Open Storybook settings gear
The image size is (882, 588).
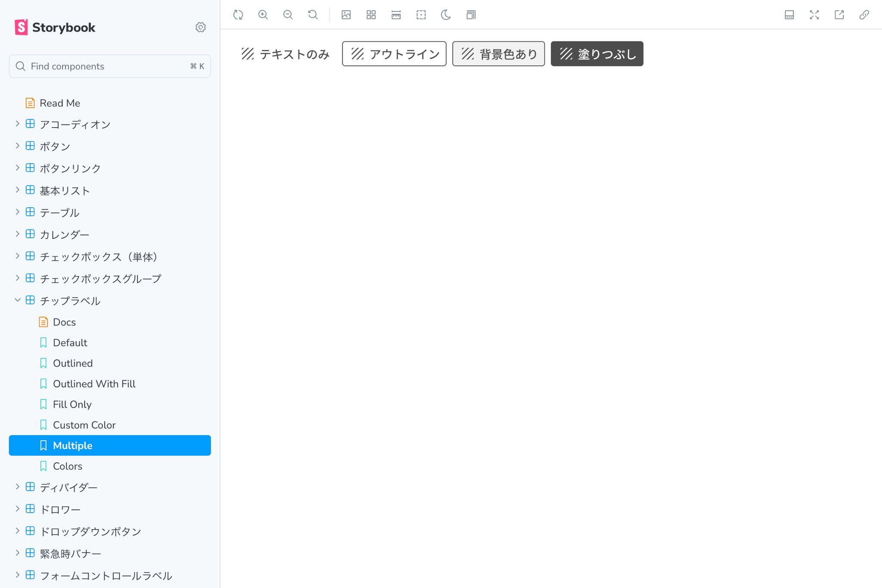(201, 28)
